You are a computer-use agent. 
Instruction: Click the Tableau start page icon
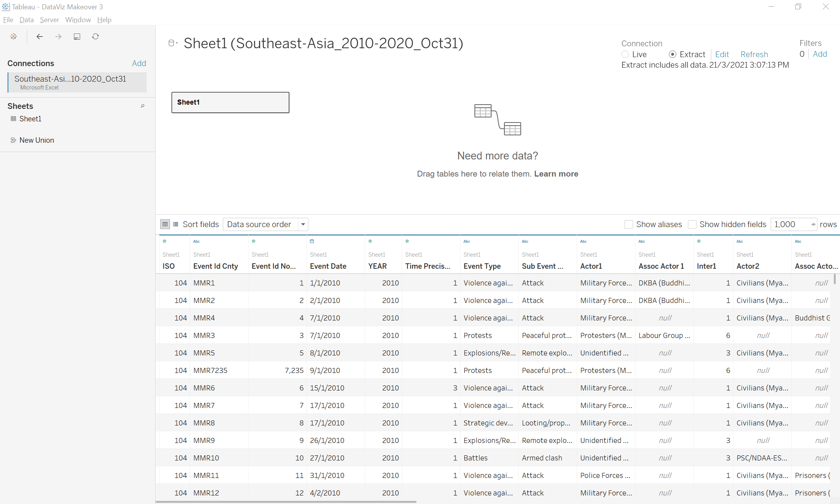tap(14, 37)
